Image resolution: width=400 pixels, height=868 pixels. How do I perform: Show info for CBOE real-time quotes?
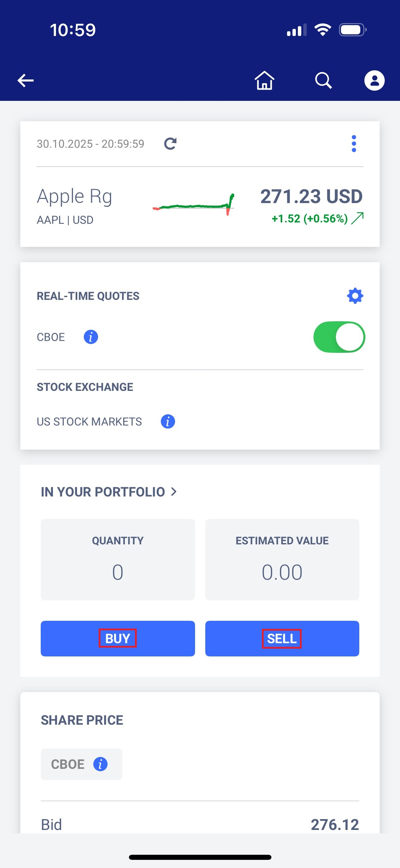point(91,337)
